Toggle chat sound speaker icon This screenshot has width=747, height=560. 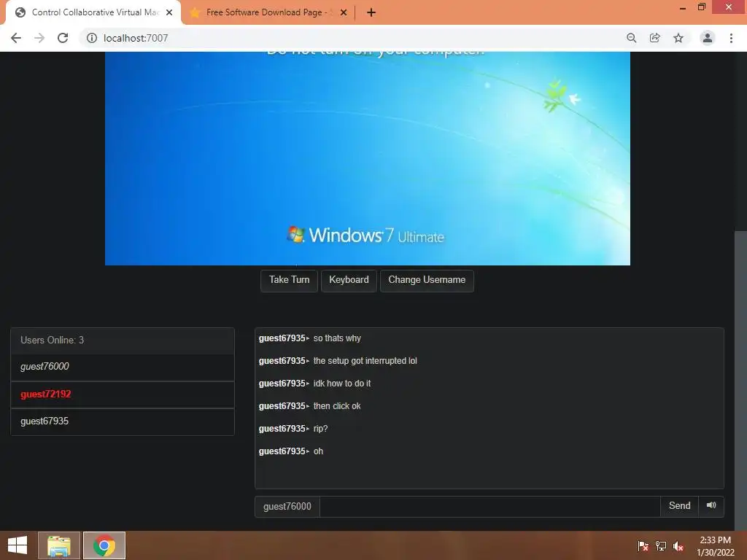pyautogui.click(x=711, y=506)
